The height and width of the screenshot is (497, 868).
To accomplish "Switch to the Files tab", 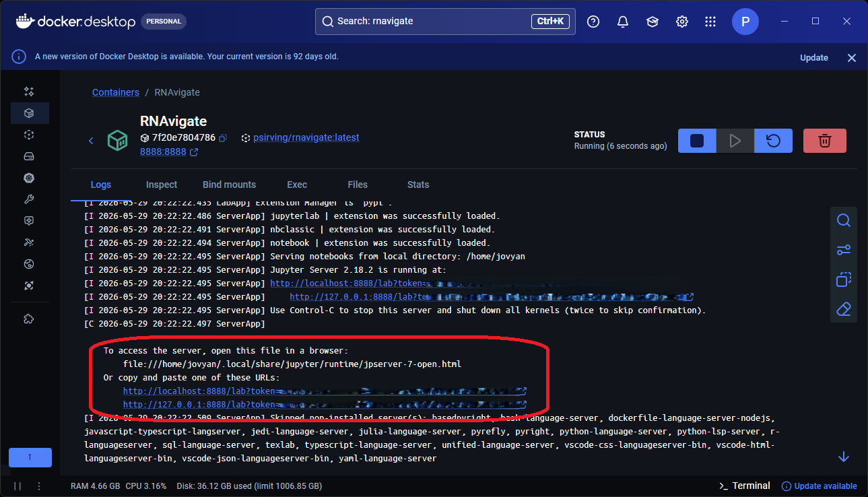I will tap(358, 185).
